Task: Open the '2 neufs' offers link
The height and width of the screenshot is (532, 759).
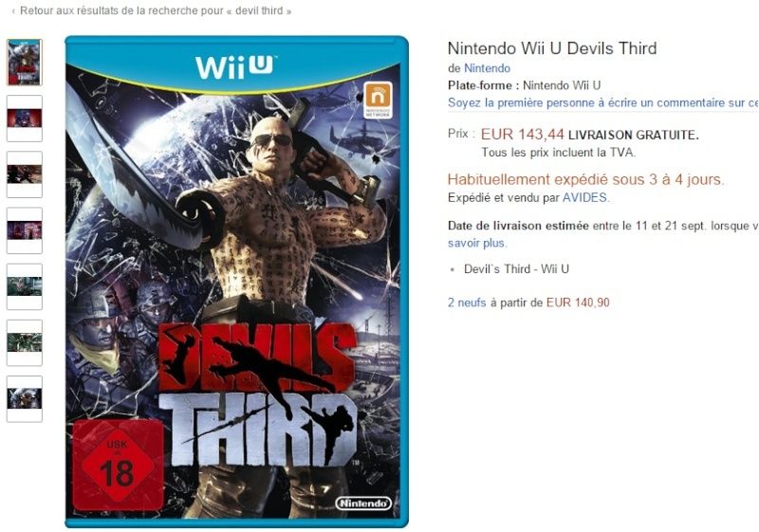Action: tap(467, 303)
